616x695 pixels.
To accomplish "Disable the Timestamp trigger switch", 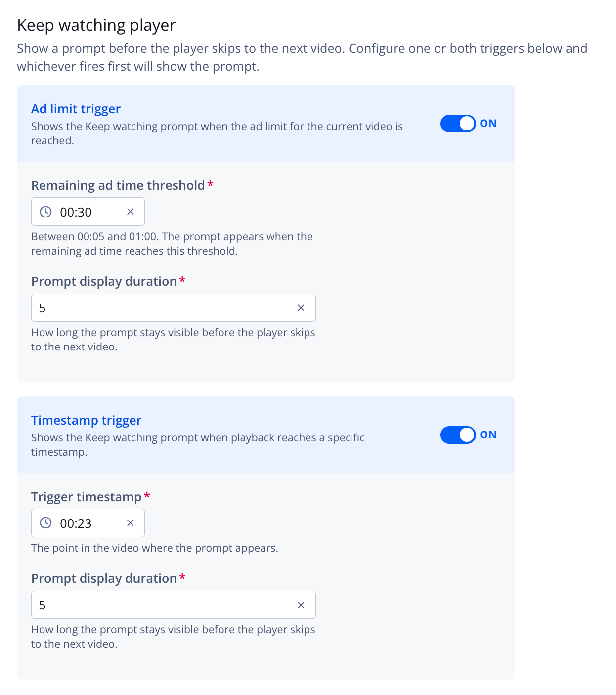I will (x=458, y=435).
